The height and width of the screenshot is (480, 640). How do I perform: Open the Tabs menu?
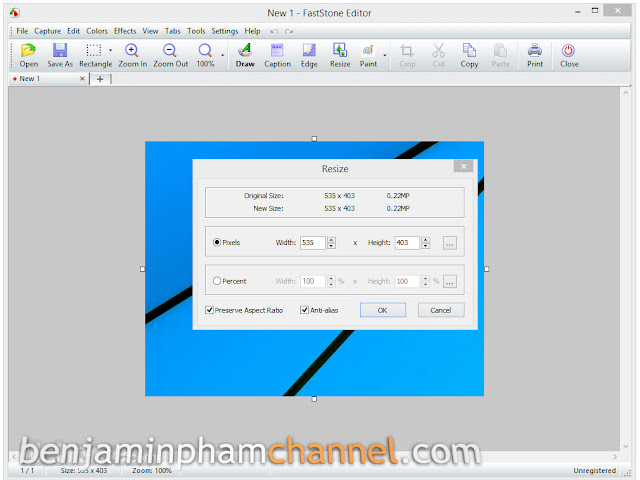[x=173, y=31]
